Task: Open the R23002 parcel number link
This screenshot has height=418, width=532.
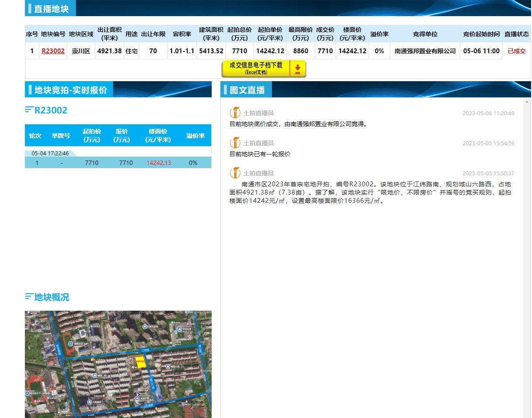Action: [x=53, y=51]
